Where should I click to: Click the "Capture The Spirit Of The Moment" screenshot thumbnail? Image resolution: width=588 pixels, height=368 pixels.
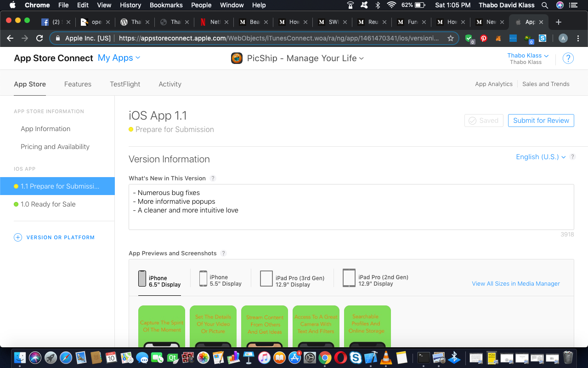[x=162, y=326]
